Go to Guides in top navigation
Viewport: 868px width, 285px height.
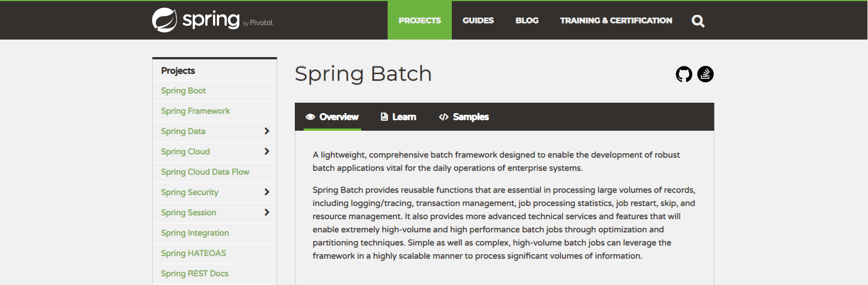pos(478,20)
